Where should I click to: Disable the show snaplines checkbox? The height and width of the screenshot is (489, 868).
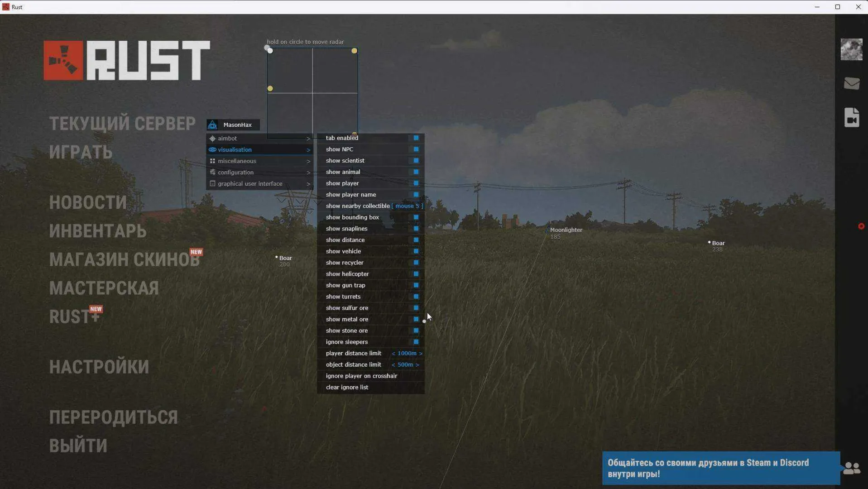click(x=416, y=229)
